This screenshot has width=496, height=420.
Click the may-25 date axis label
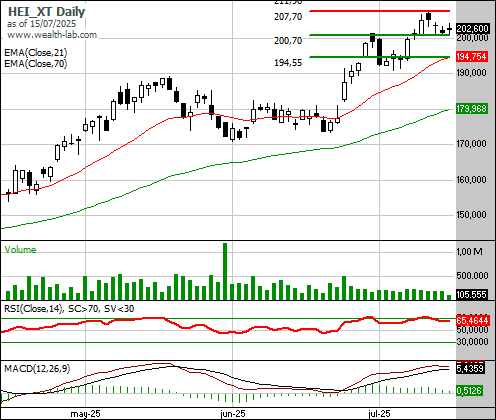click(85, 414)
